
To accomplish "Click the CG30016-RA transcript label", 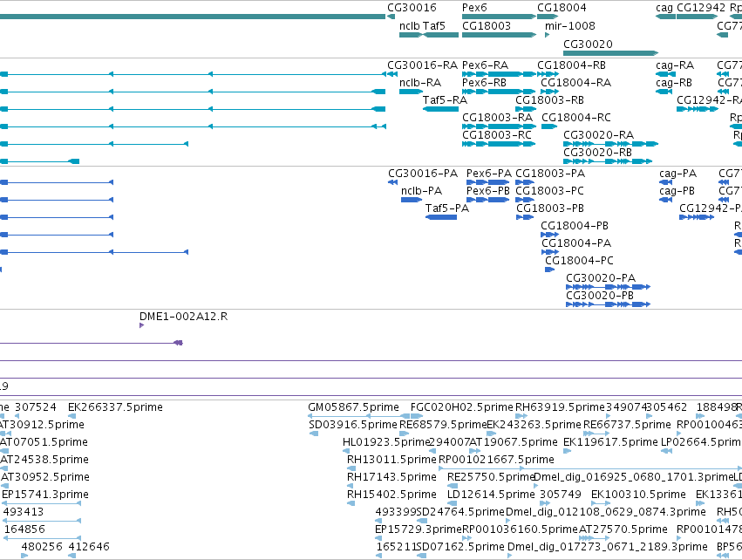I will [x=423, y=65].
